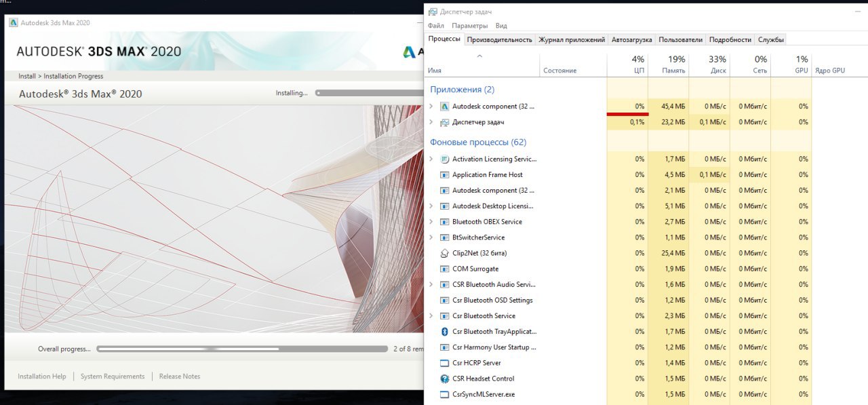This screenshot has height=405, width=868.
Task: Expand Bluetooth OBEX Service row
Action: (x=431, y=222)
